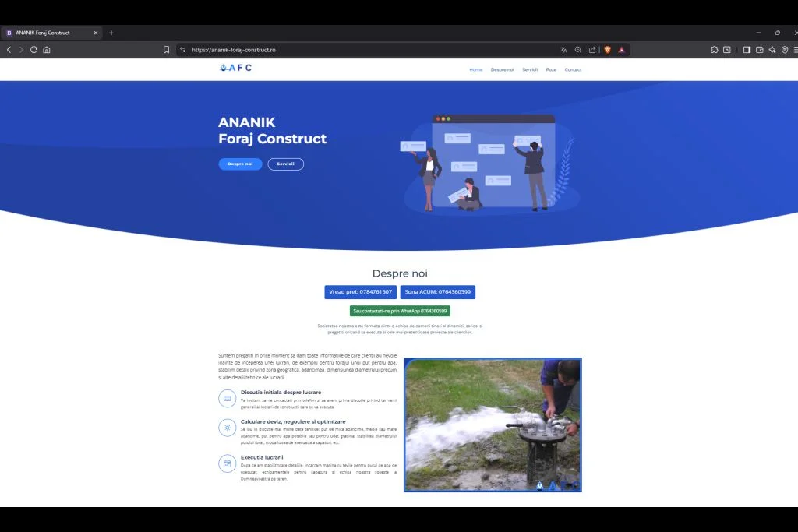This screenshot has width=798, height=532.
Task: Open the share page icon
Action: pos(592,50)
